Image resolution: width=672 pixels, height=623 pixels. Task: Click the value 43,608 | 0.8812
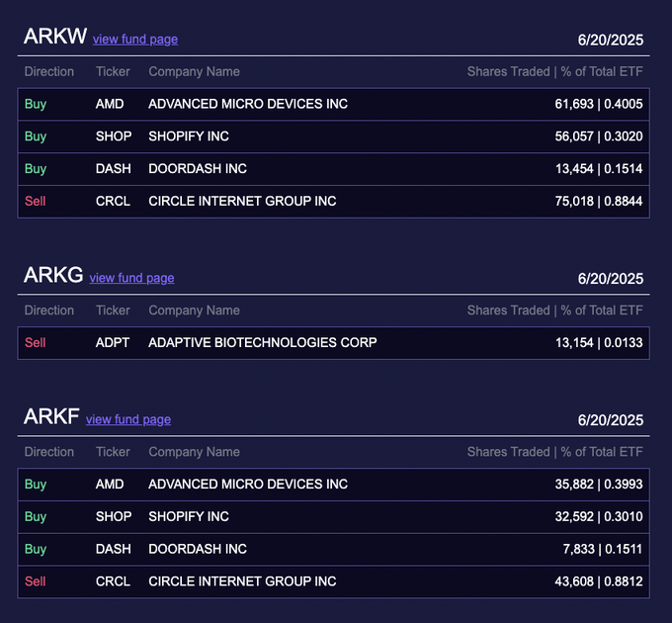pos(599,581)
